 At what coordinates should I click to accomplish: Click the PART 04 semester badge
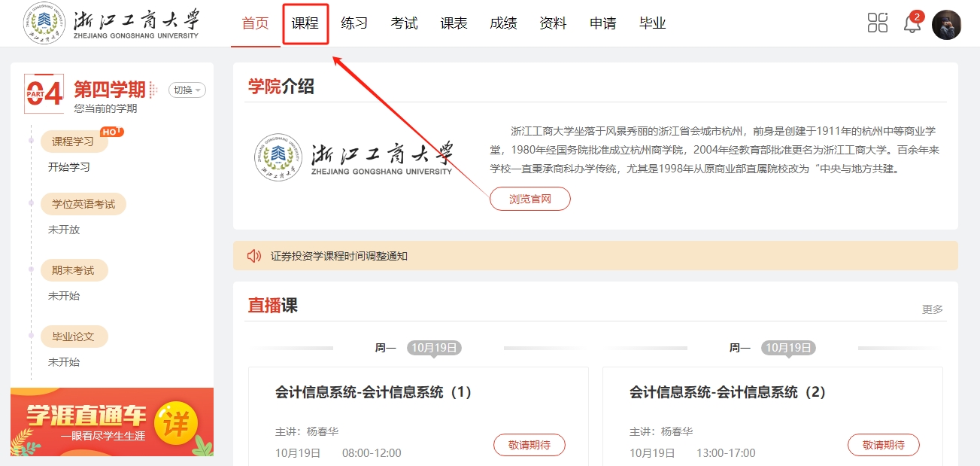[x=44, y=91]
